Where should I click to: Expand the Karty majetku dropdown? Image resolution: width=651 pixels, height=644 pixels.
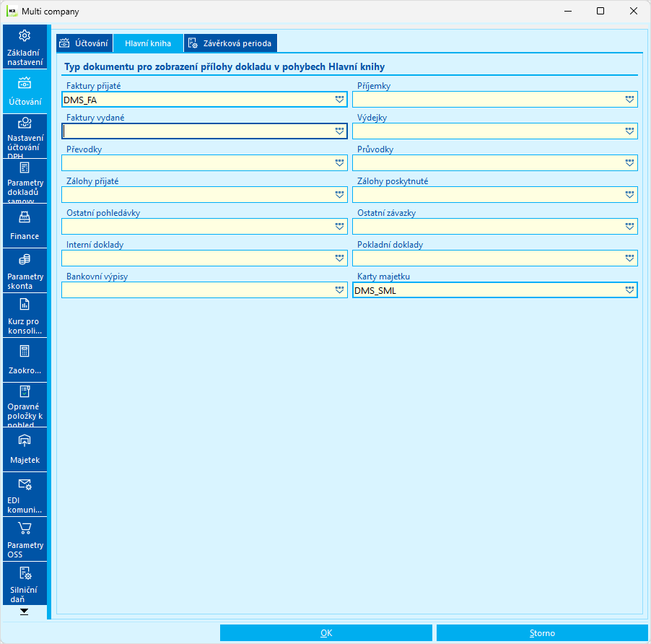coord(629,290)
